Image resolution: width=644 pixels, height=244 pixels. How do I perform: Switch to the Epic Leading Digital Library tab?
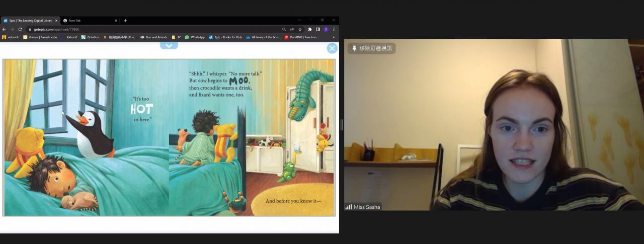30,21
